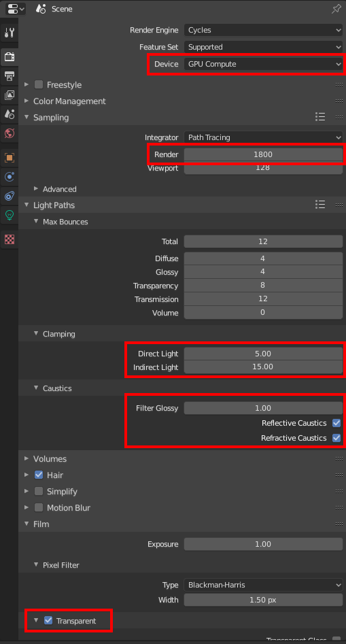Click Glossy bounces field
The image size is (346, 644).
(x=263, y=271)
